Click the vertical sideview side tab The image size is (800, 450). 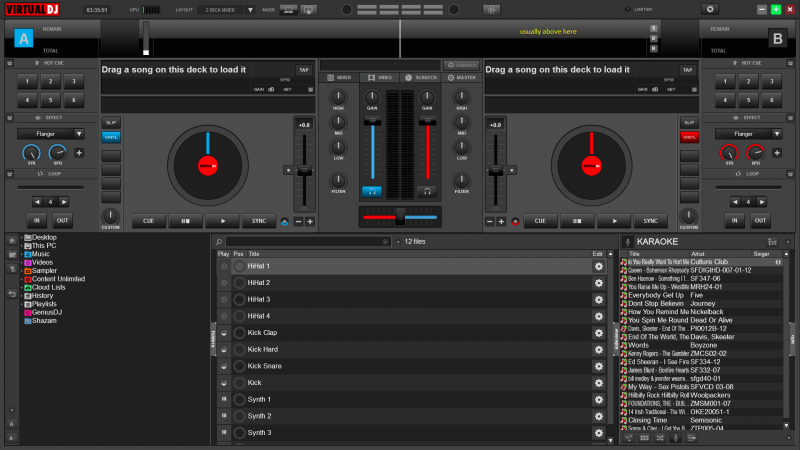[616, 339]
